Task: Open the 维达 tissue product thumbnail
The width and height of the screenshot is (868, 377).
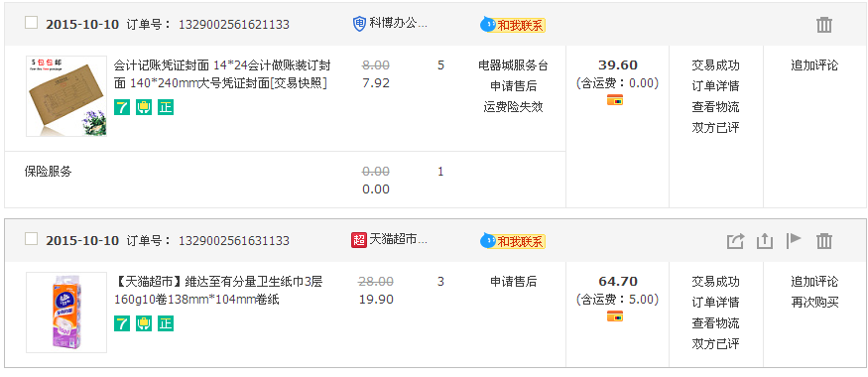Action: (x=66, y=313)
